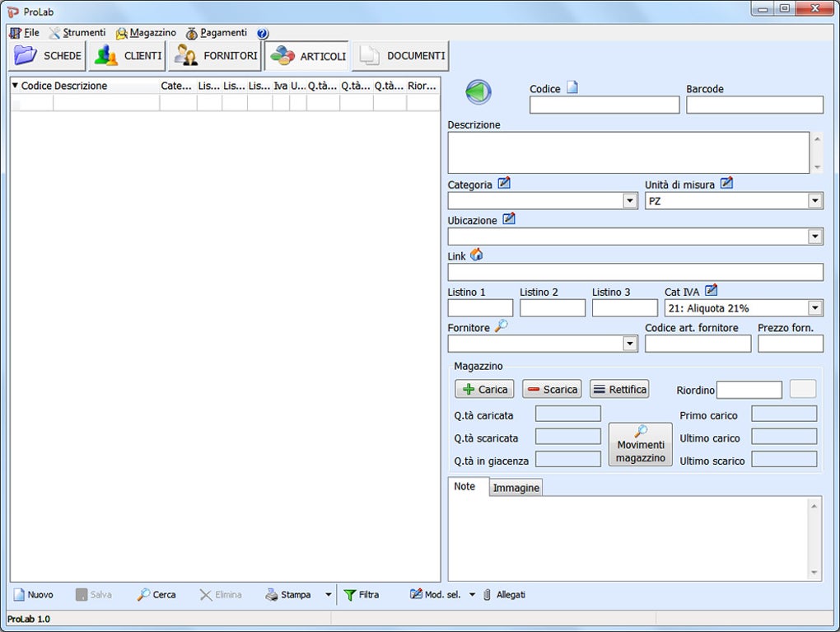
Task: Click the edit icon beside Cat IVA
Action: click(x=711, y=291)
